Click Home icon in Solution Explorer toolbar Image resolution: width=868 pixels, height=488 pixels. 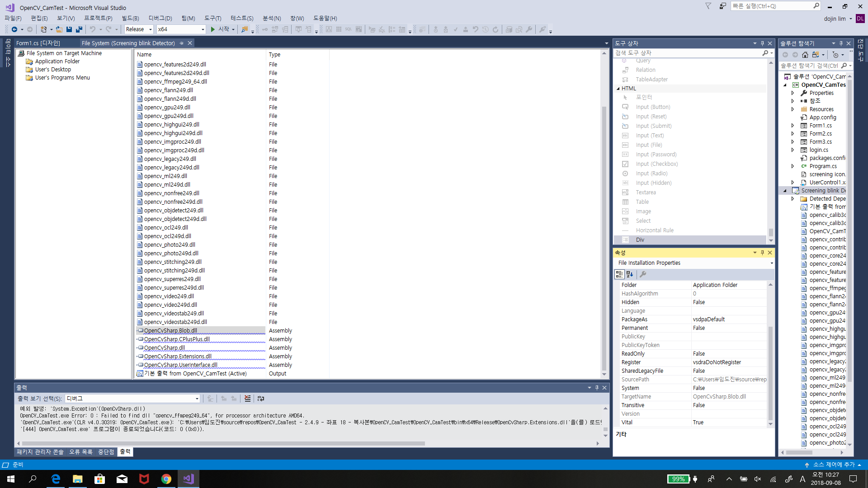[805, 55]
